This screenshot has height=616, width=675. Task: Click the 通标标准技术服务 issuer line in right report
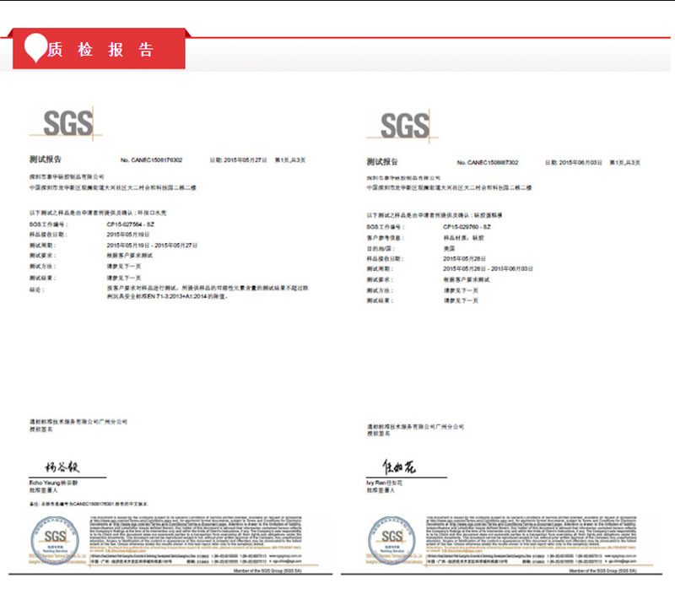[415, 427]
